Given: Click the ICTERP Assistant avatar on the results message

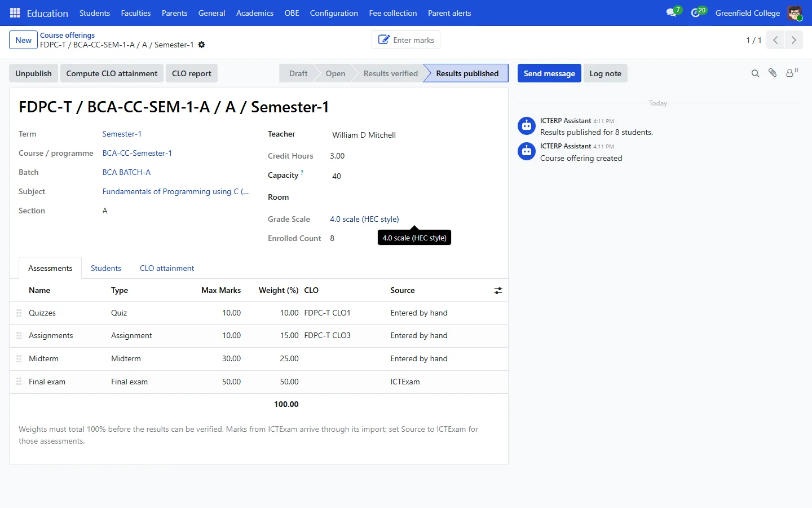Looking at the screenshot, I should click(x=527, y=126).
